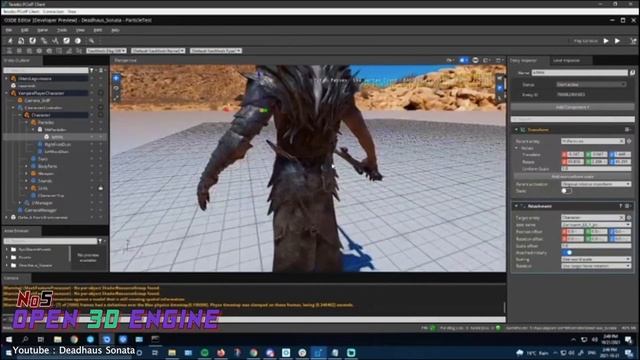
Task: Open the Help menu
Action: tap(116, 30)
